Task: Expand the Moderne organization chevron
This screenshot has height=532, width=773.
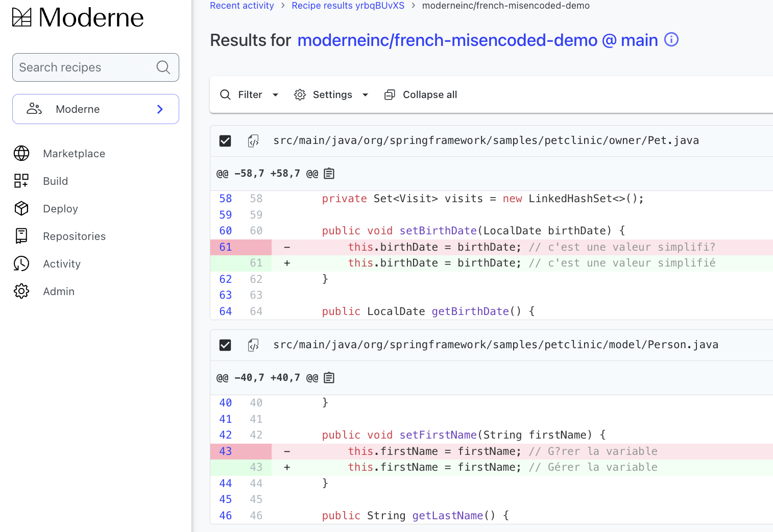Action: (x=160, y=109)
